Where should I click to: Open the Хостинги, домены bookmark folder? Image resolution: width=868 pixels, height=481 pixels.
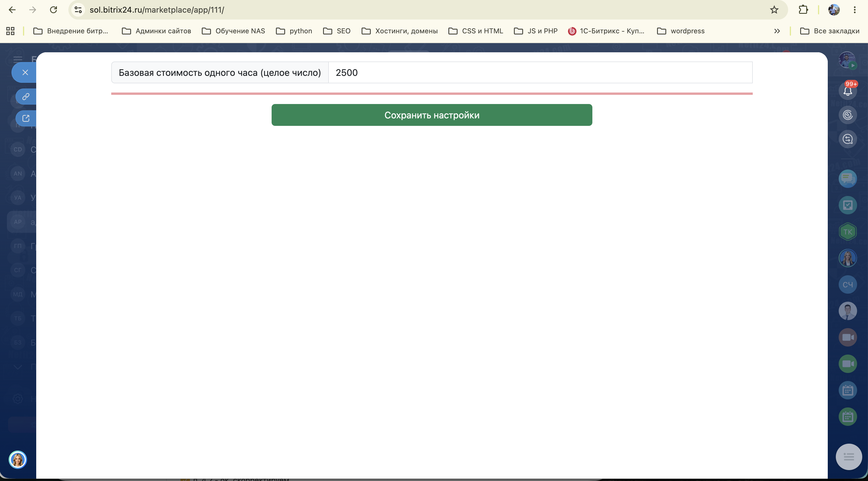coord(399,31)
